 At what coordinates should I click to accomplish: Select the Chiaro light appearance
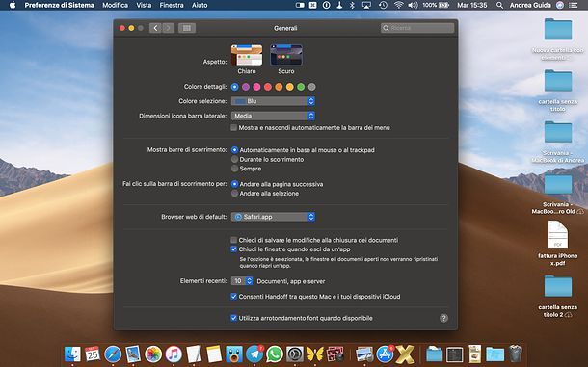(x=247, y=55)
